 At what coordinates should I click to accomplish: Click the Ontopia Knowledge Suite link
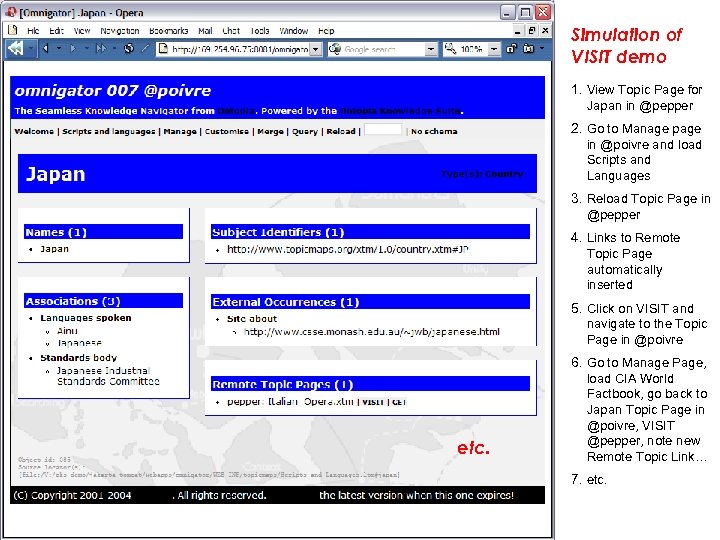[x=400, y=111]
